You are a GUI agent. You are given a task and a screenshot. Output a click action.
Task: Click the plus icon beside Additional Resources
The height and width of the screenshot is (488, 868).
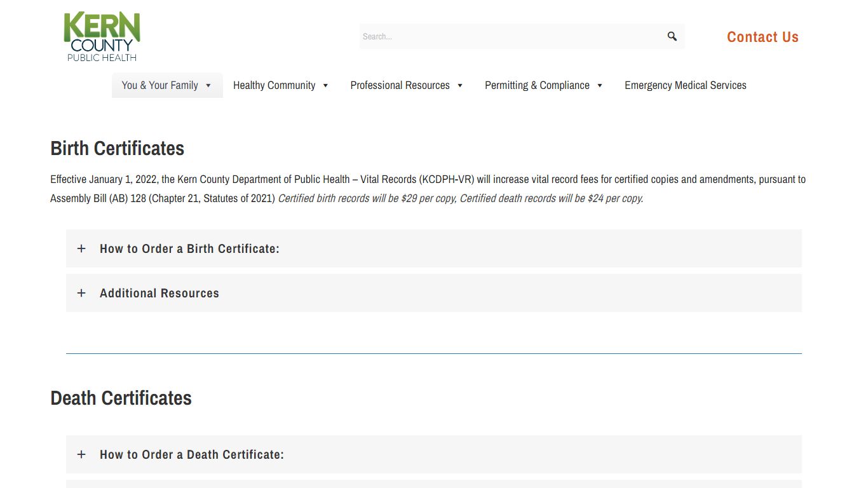coord(81,293)
